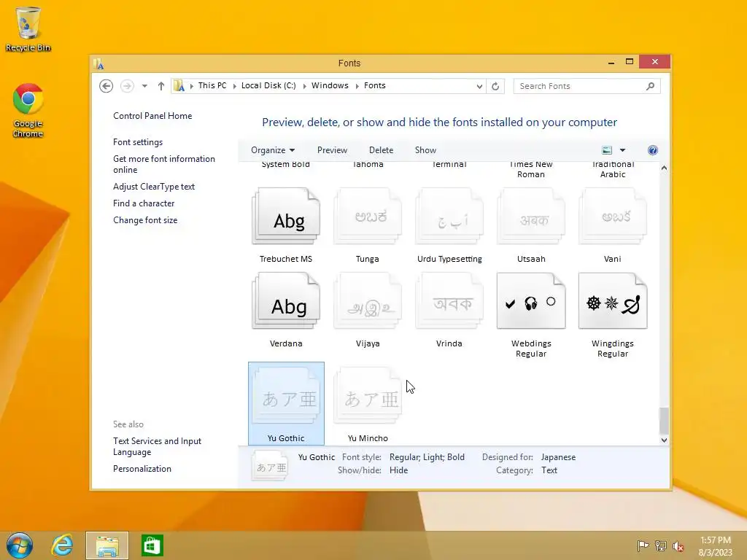Expand the view options dropdown arrow
Viewport: 747px width, 560px height.
[x=622, y=150]
